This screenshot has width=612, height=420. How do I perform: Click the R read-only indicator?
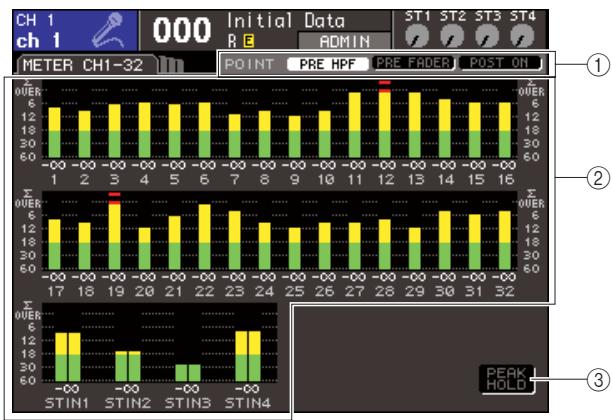tap(232, 41)
